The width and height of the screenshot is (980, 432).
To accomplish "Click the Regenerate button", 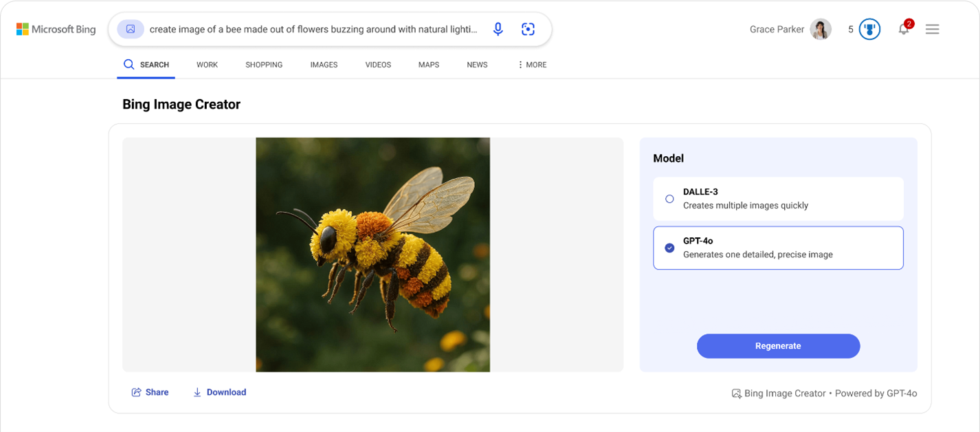I will click(x=778, y=346).
